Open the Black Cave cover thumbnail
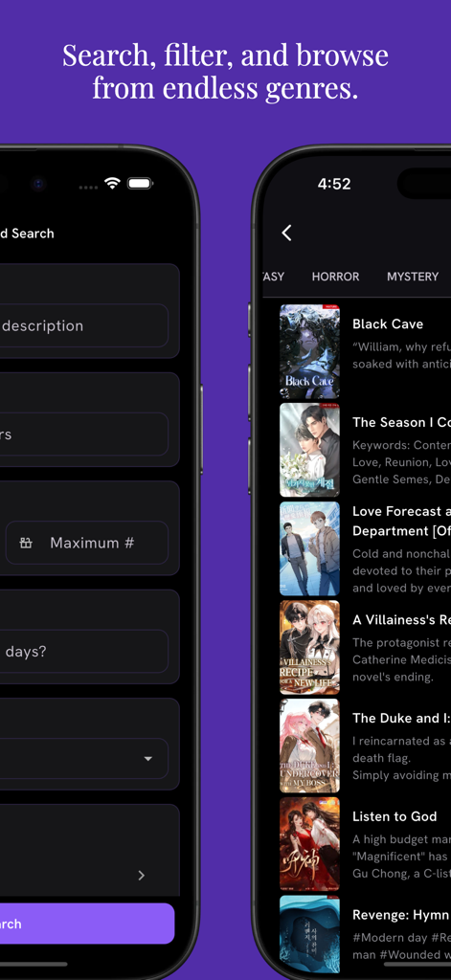 click(x=309, y=351)
